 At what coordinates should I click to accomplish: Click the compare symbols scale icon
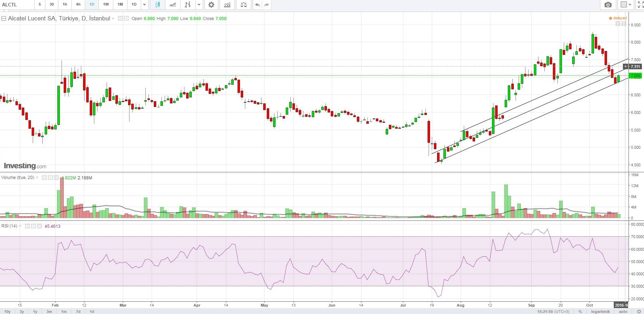point(244,5)
